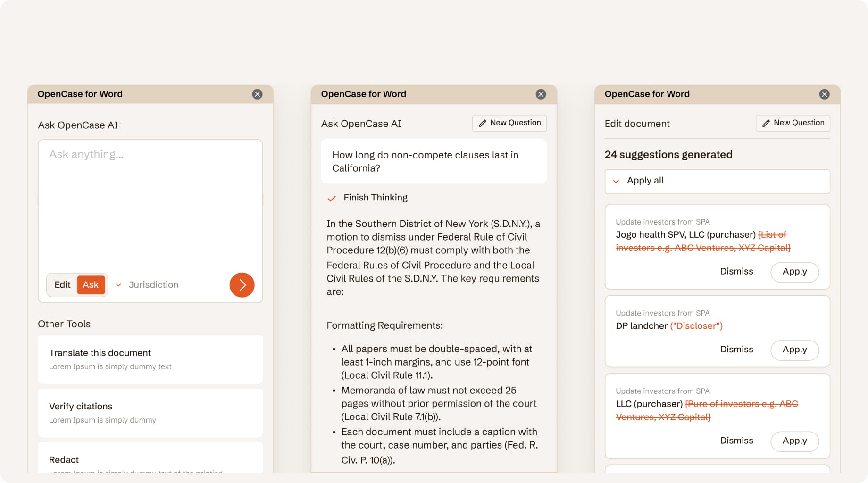The height and width of the screenshot is (483, 868).
Task: Click the pencil icon on New Question
Action: pos(482,123)
